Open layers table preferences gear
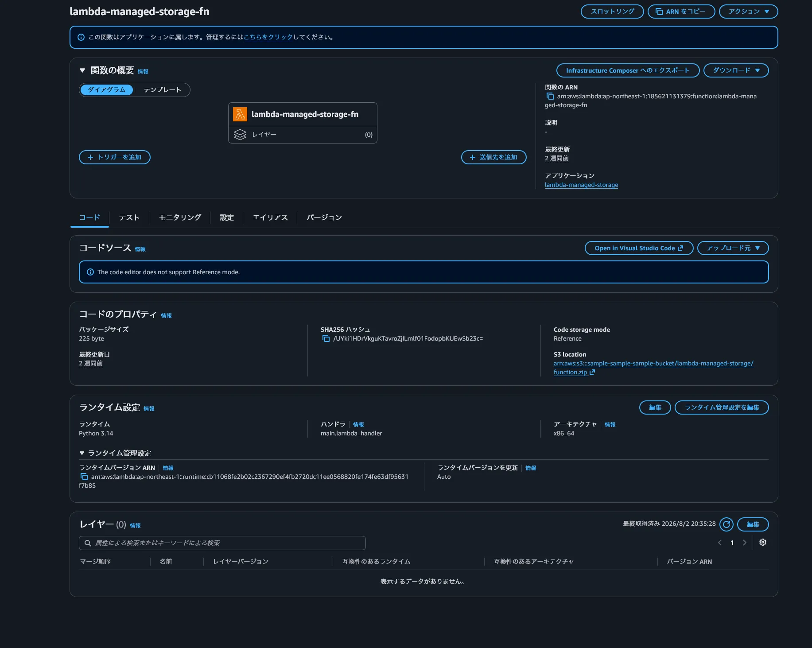The height and width of the screenshot is (648, 812). pos(763,543)
